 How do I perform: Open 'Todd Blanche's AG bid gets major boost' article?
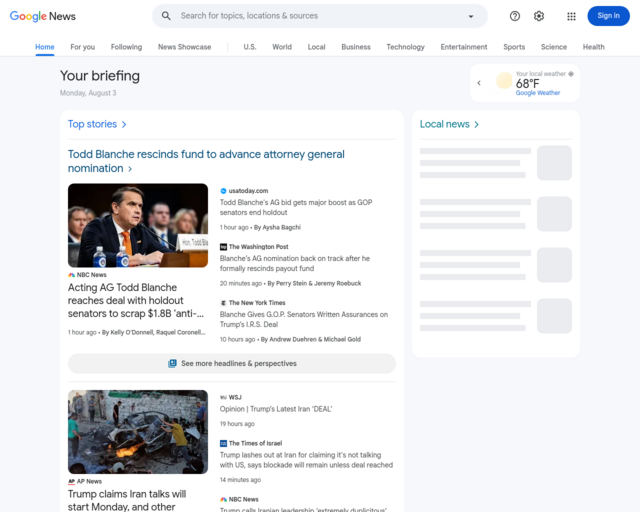pyautogui.click(x=296, y=207)
